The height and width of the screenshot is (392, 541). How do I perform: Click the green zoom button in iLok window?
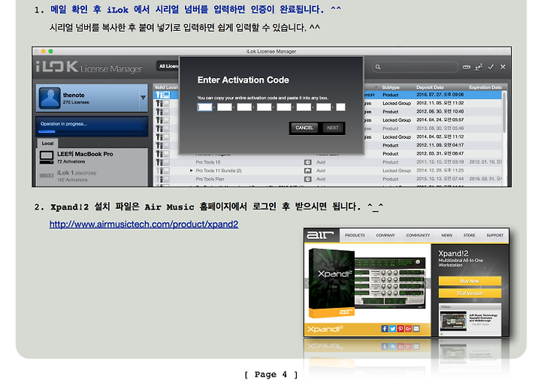pyautogui.click(x=51, y=51)
